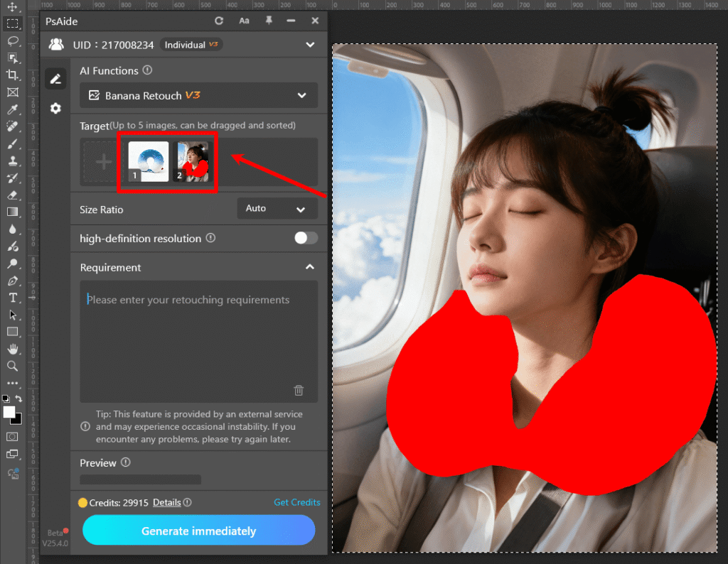Open the Banana Retouch function dropdown
Viewport: 728px width, 564px height.
[198, 95]
